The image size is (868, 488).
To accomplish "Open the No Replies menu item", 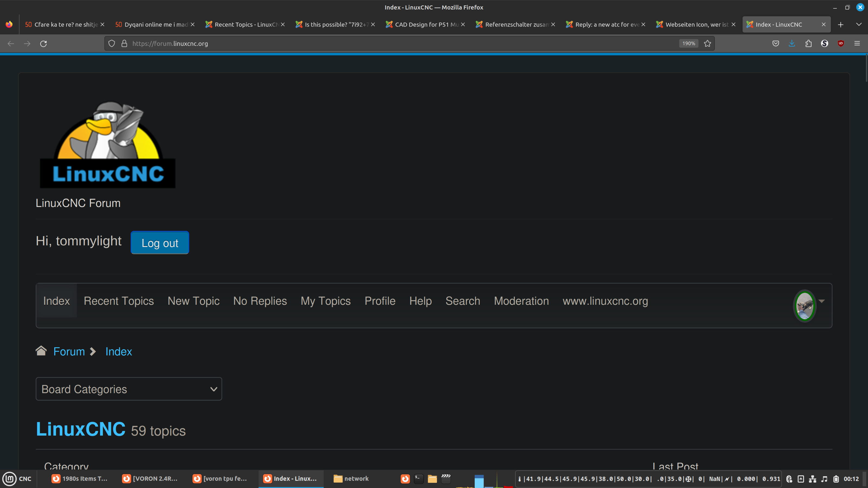I will pyautogui.click(x=260, y=301).
